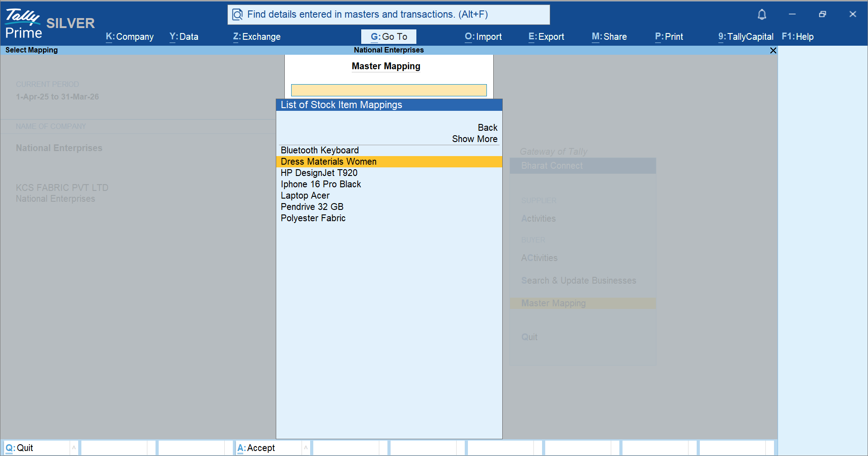Click the notification bell icon
Image resolution: width=868 pixels, height=456 pixels.
[x=762, y=14]
